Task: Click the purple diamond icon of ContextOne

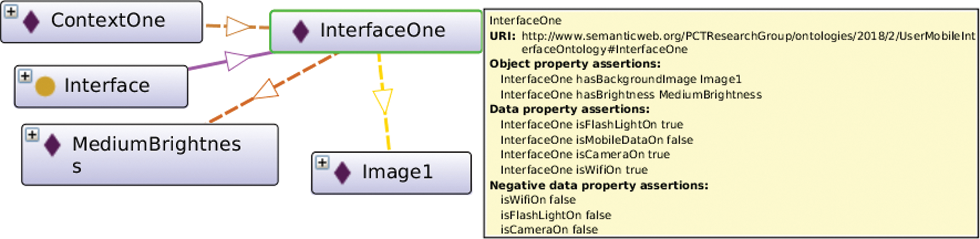Action: coord(31,22)
